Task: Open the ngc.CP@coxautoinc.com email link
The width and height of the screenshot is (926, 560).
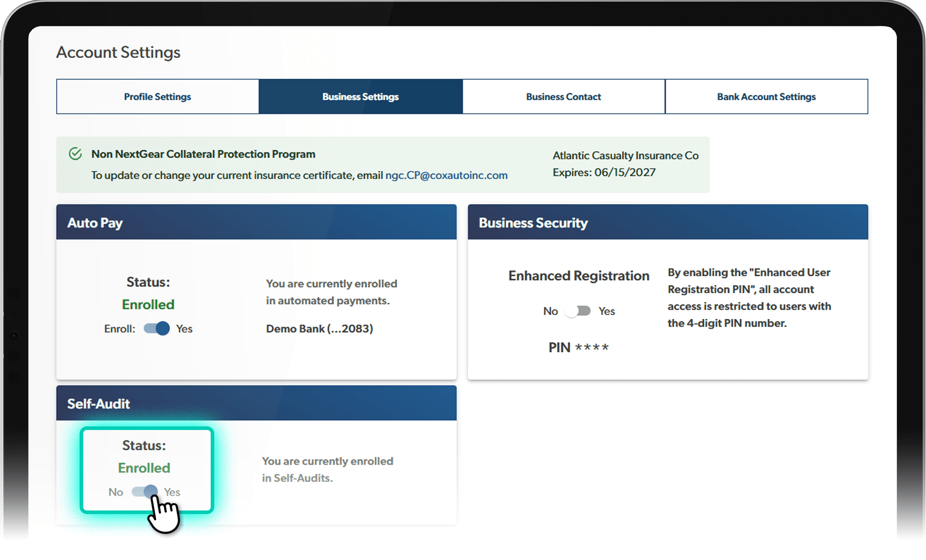Action: [x=446, y=175]
